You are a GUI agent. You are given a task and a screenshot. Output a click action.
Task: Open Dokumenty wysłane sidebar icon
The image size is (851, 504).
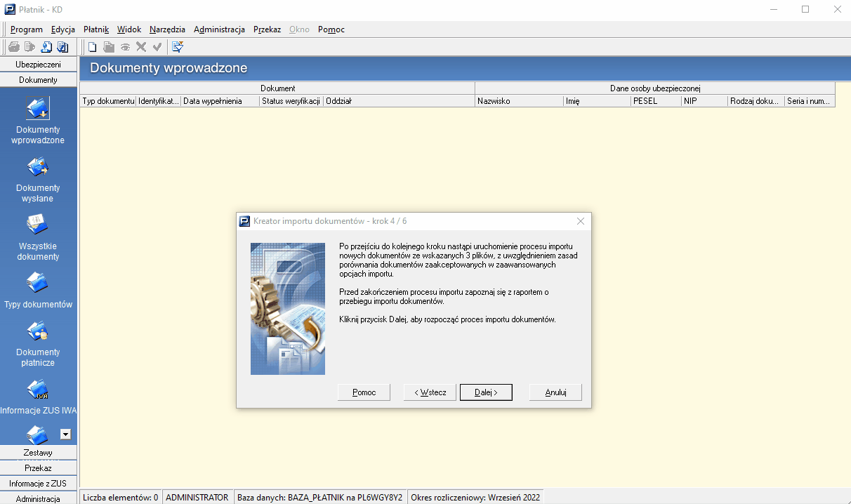39,180
